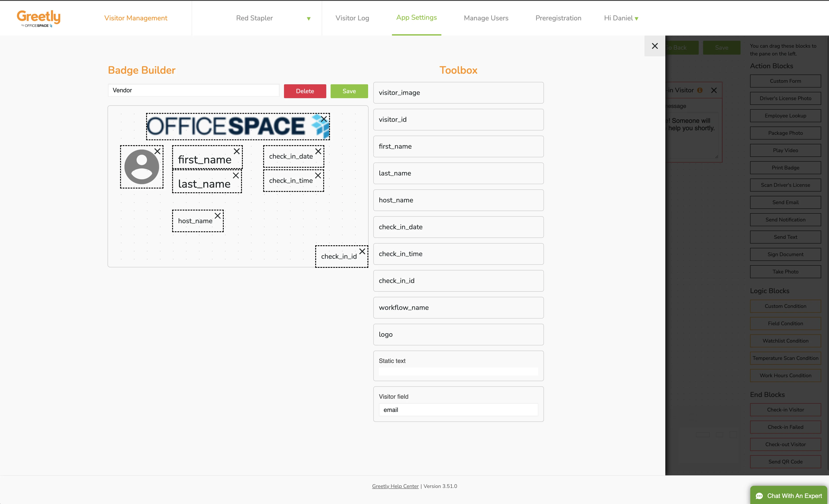Viewport: 829px width, 504px height.
Task: Open the Greetly Help Center link
Action: pos(395,486)
